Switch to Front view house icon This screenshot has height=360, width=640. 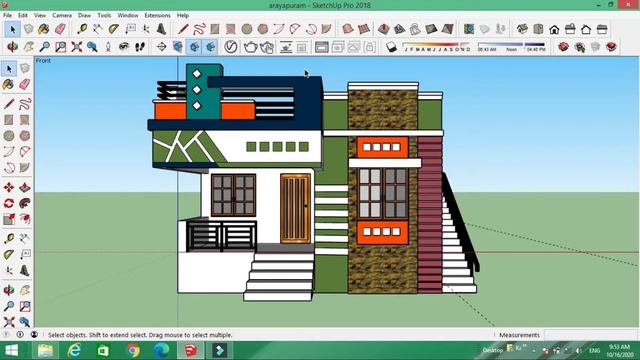(x=554, y=29)
